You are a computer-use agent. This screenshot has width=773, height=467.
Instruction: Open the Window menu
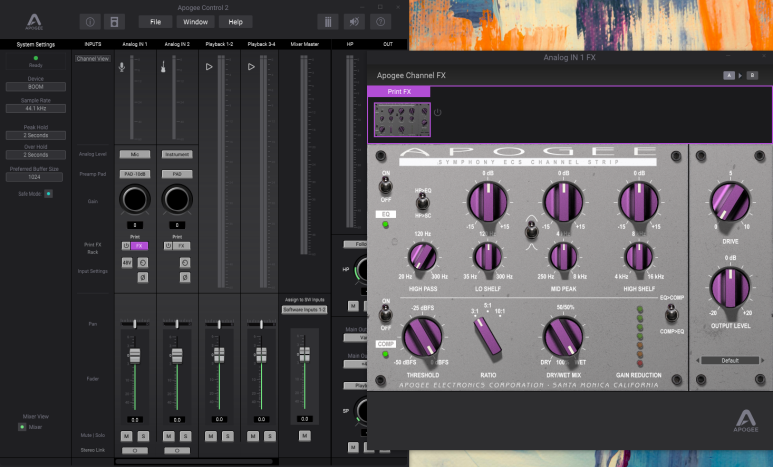pyautogui.click(x=195, y=22)
